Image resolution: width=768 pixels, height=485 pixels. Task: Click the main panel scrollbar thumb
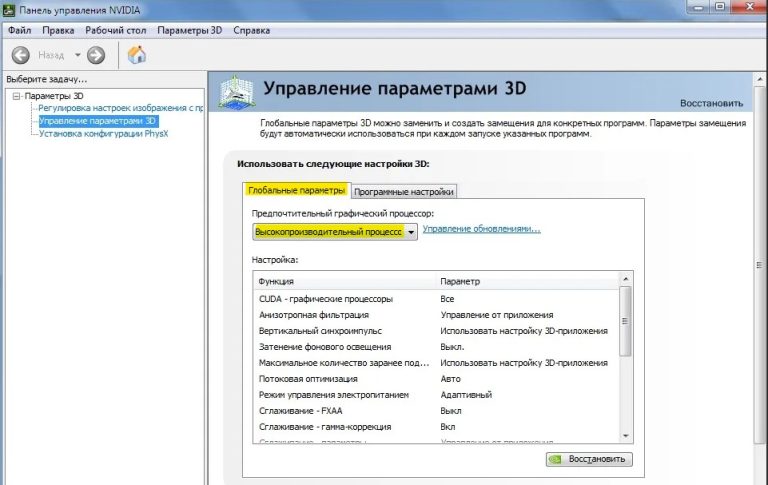coord(760,265)
